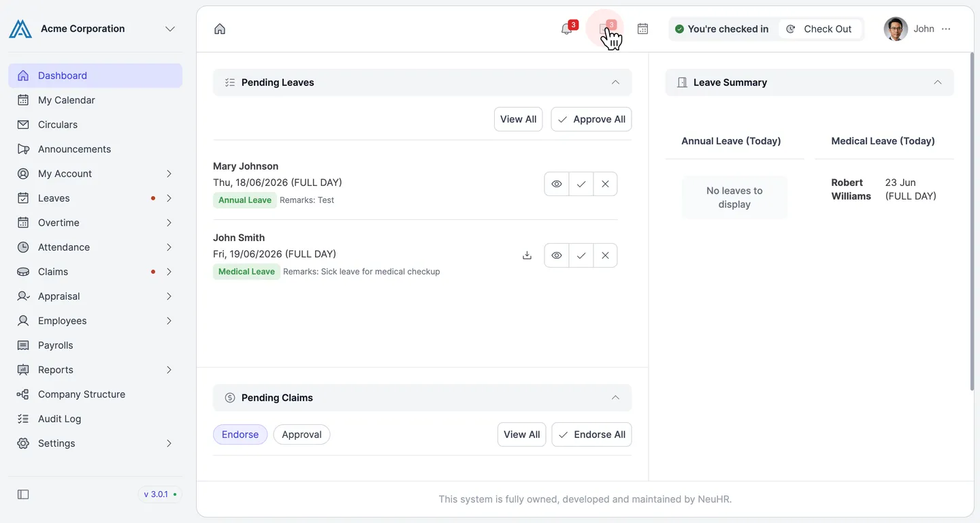Click the Overtime sidebar icon
The width and height of the screenshot is (980, 523).
[x=23, y=223]
